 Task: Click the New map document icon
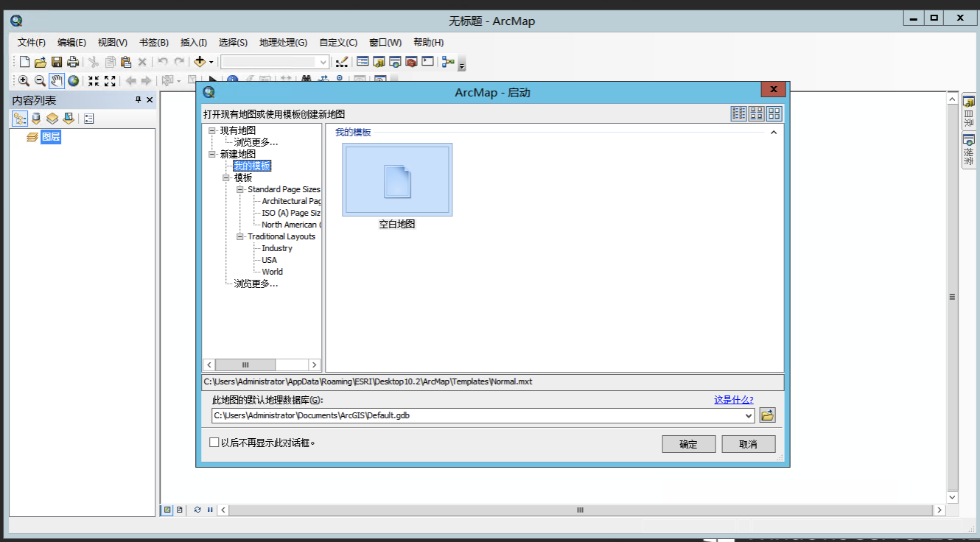click(24, 62)
